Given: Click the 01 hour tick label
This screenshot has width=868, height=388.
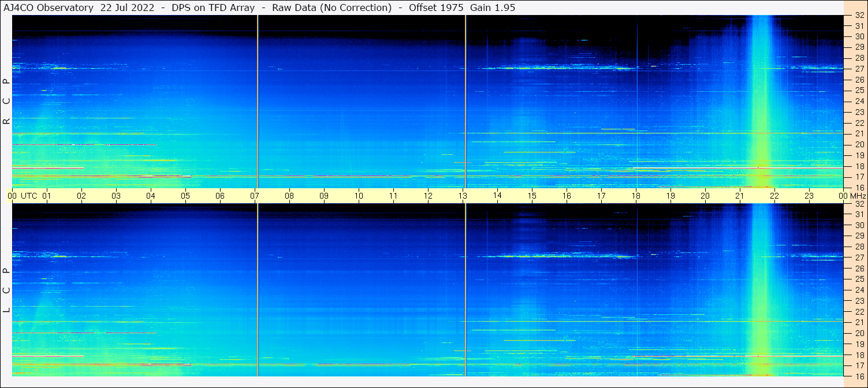Looking at the screenshot, I should click(x=47, y=196).
